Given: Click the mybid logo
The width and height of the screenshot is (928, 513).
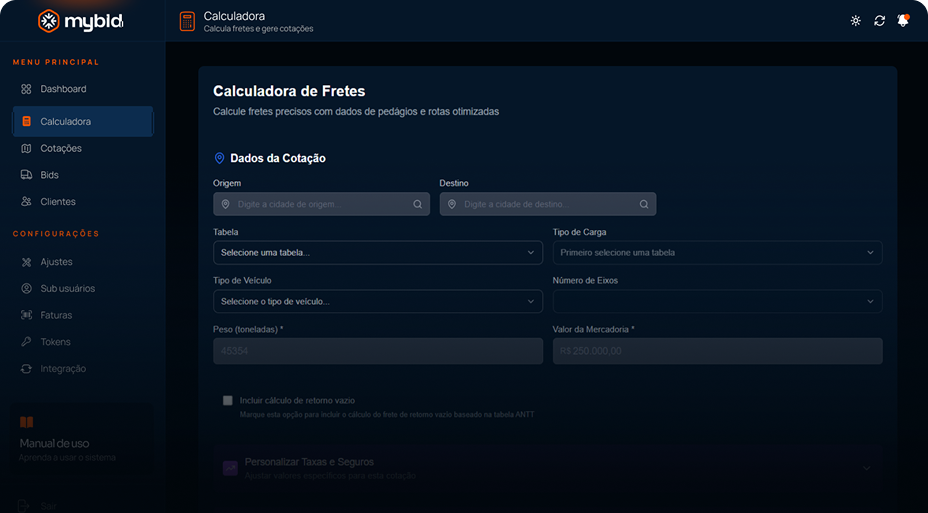Looking at the screenshot, I should click(x=81, y=21).
